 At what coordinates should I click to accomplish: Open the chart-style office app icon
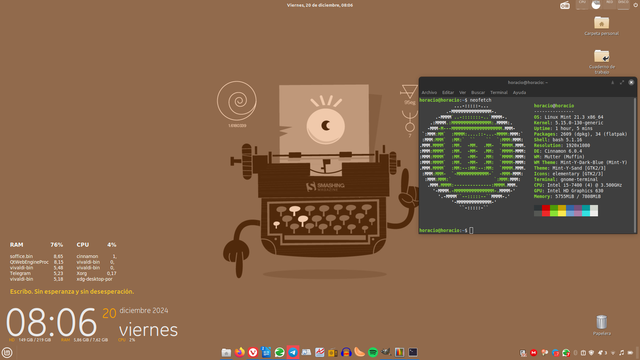(x=320, y=352)
